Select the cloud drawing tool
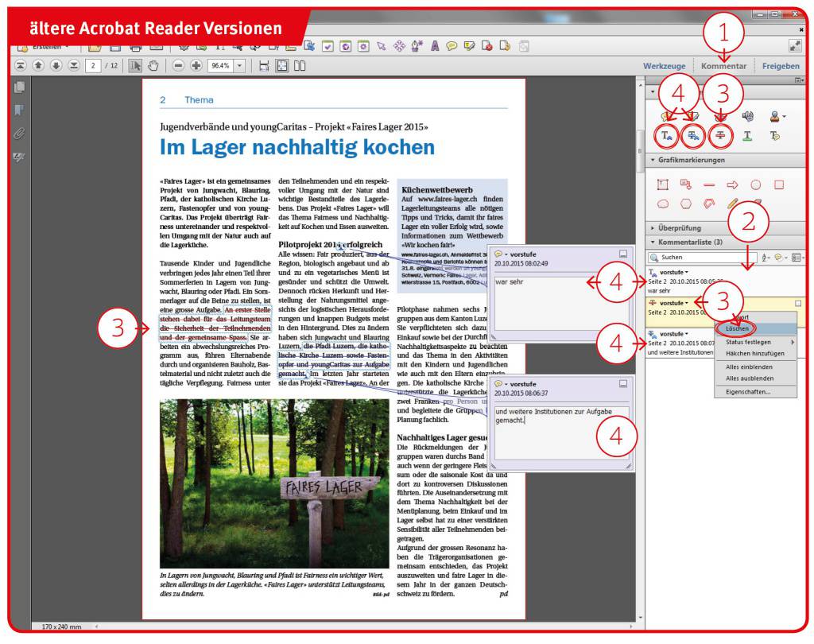The width and height of the screenshot is (814, 644). click(x=663, y=204)
